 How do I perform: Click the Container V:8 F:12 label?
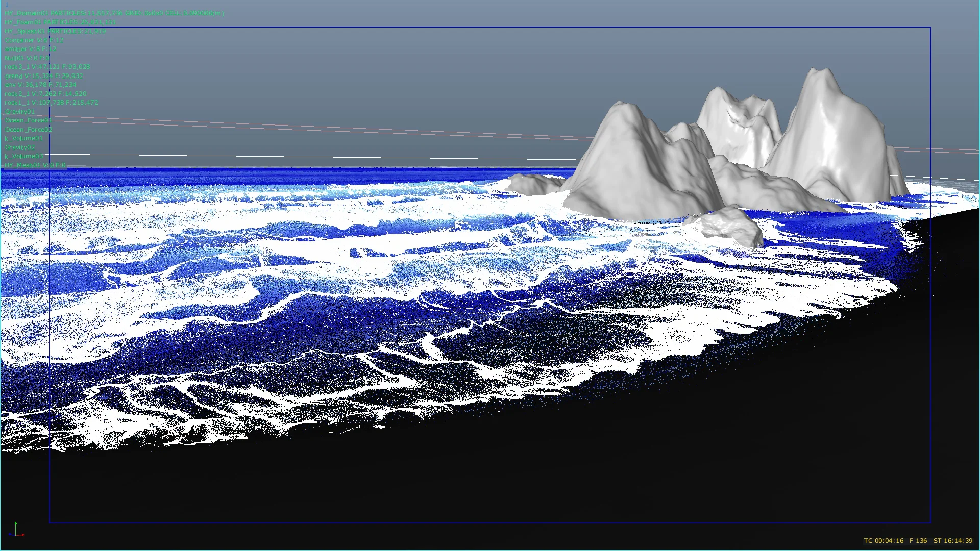pyautogui.click(x=34, y=40)
